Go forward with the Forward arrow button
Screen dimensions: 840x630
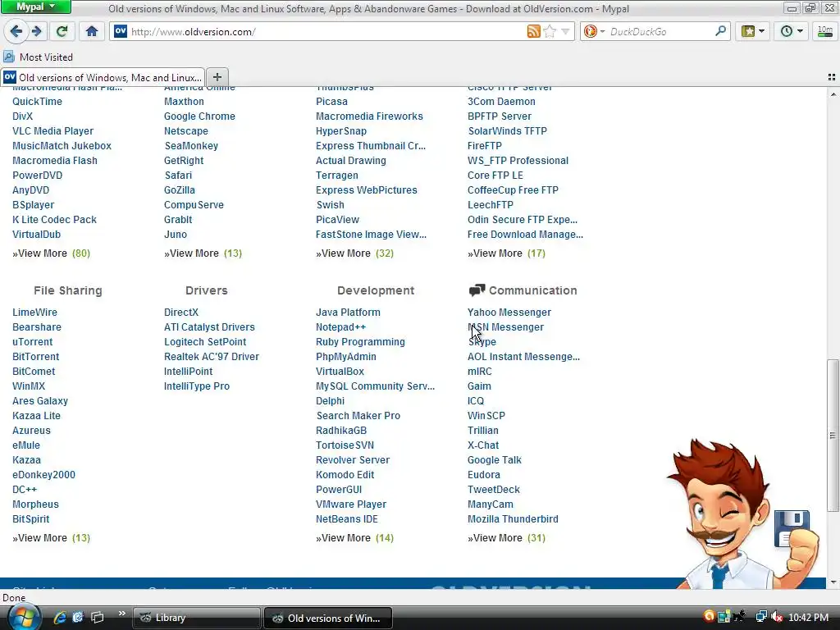tap(36, 31)
